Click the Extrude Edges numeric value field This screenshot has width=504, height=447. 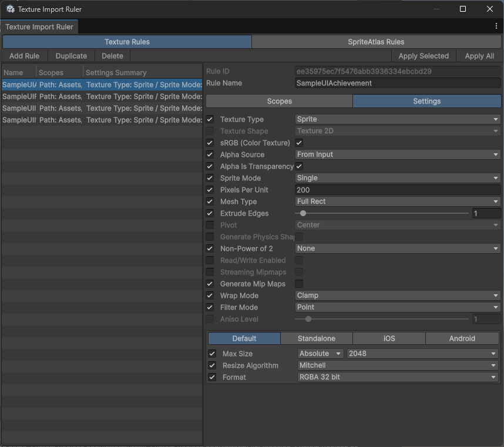[486, 213]
